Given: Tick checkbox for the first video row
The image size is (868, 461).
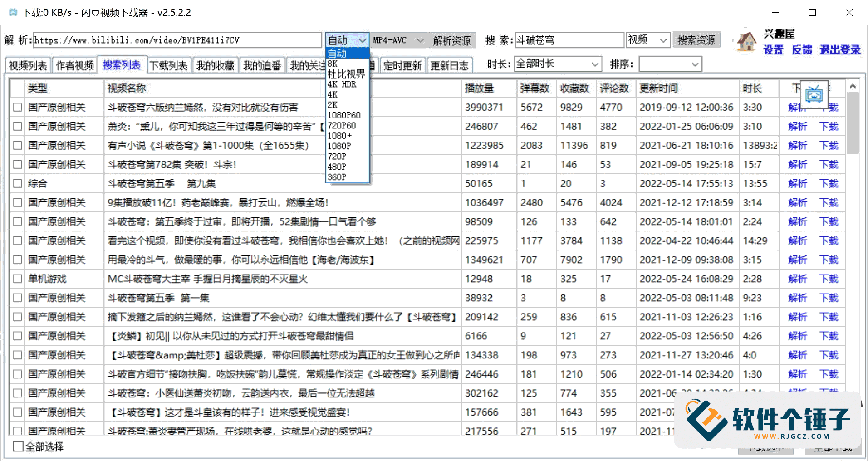Looking at the screenshot, I should pyautogui.click(x=18, y=108).
